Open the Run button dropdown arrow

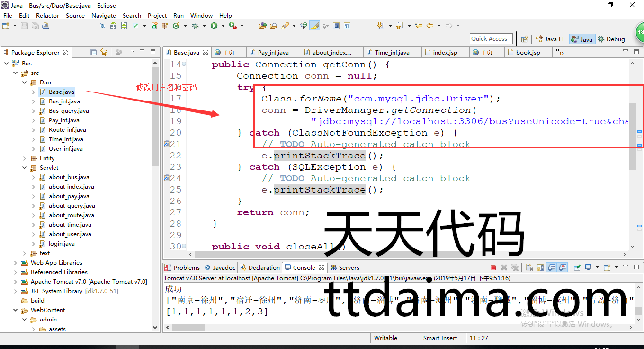point(222,26)
